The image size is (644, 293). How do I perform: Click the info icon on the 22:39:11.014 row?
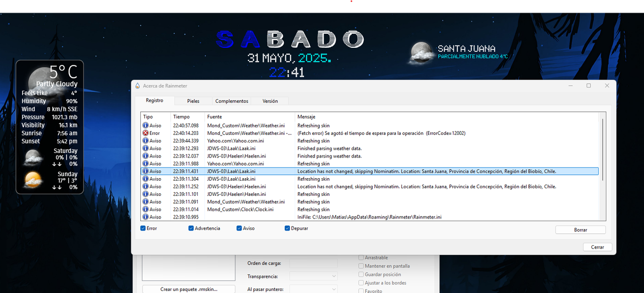click(x=145, y=209)
